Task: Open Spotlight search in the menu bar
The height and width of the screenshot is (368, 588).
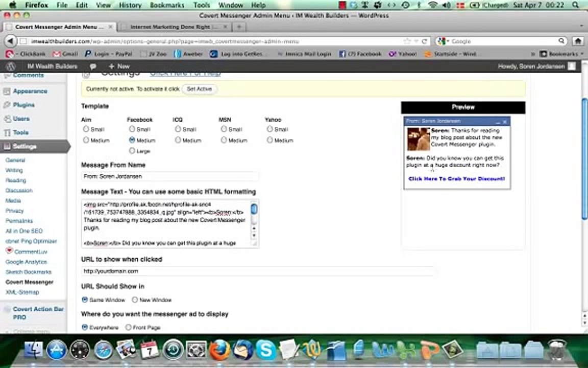Action: pos(575,5)
